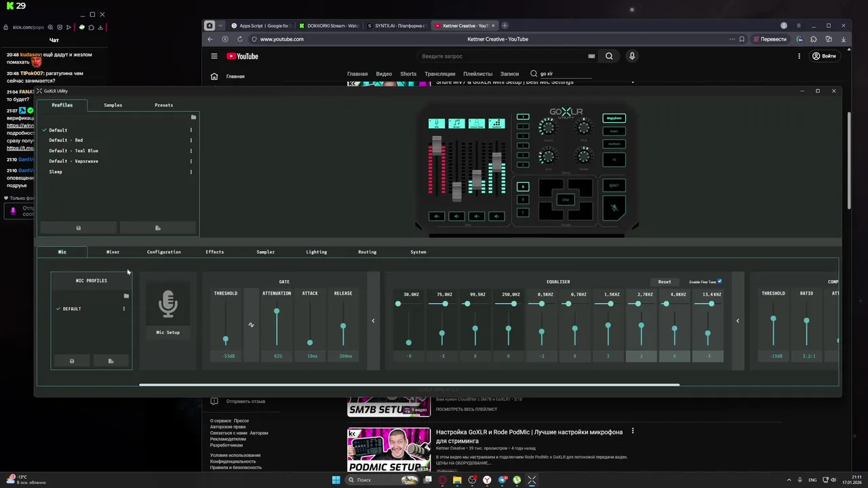Click the Gate Threshold slider handle
The image size is (868, 488).
(226, 340)
